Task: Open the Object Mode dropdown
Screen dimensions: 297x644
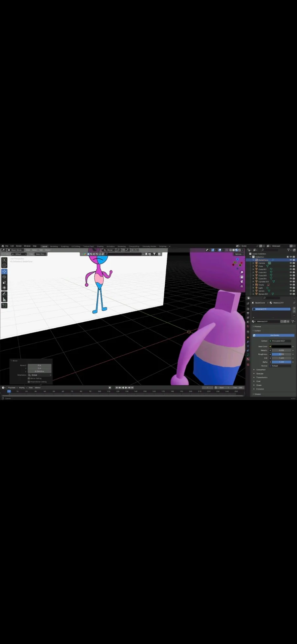Action: 16,250
